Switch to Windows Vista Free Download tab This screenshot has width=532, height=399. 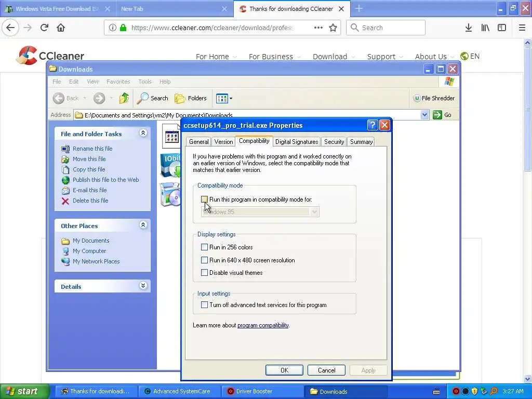[57, 8]
